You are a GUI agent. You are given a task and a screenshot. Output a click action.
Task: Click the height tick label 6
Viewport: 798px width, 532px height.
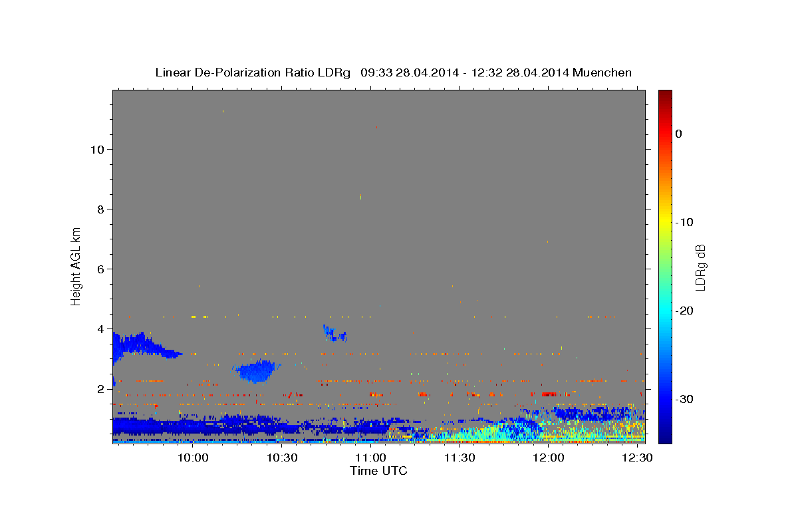101,269
